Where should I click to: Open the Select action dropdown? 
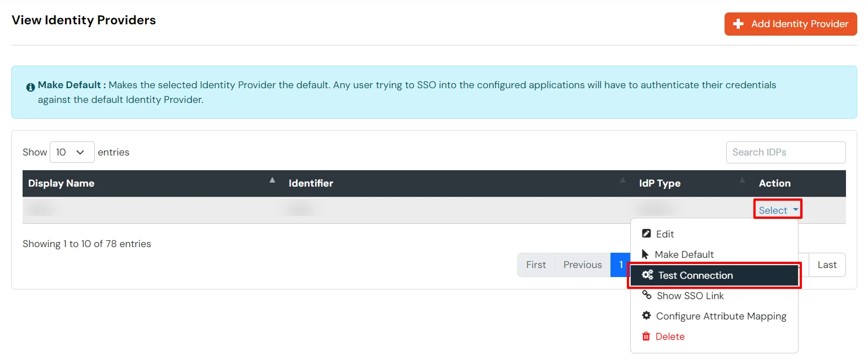(x=778, y=209)
